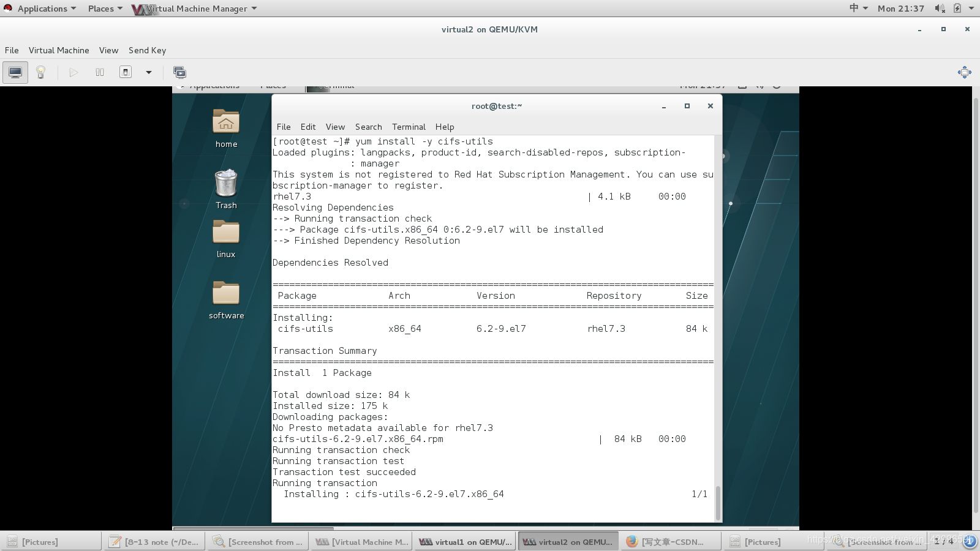980x551 pixels.
Task: Click the Red Hat logo in top bar
Action: click(x=8, y=8)
